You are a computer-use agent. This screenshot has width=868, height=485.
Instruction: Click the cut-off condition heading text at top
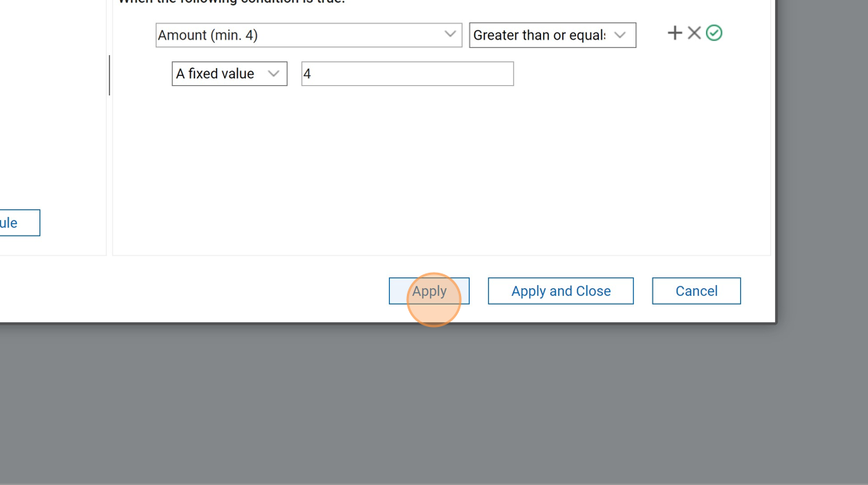pos(232,2)
